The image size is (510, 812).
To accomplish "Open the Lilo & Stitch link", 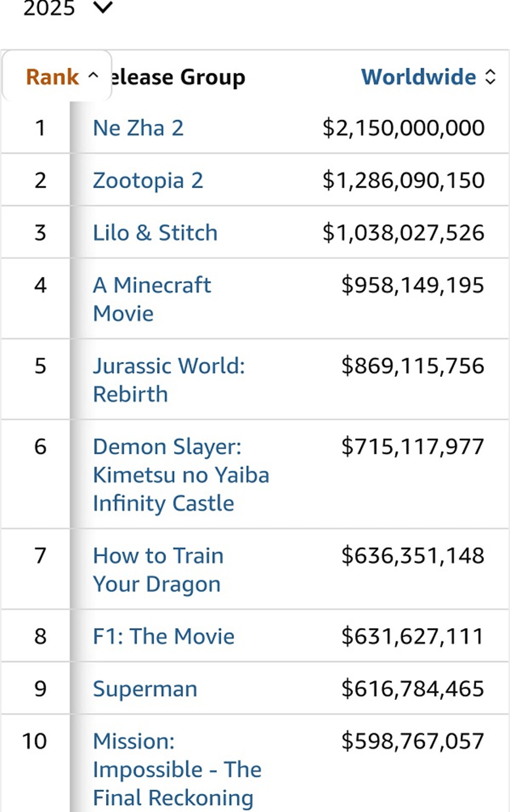I will [155, 232].
